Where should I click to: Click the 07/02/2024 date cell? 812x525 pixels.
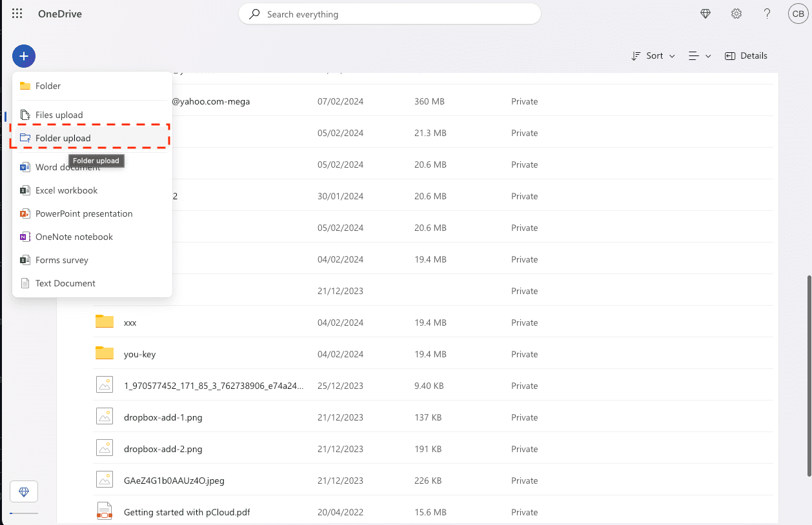pos(341,101)
